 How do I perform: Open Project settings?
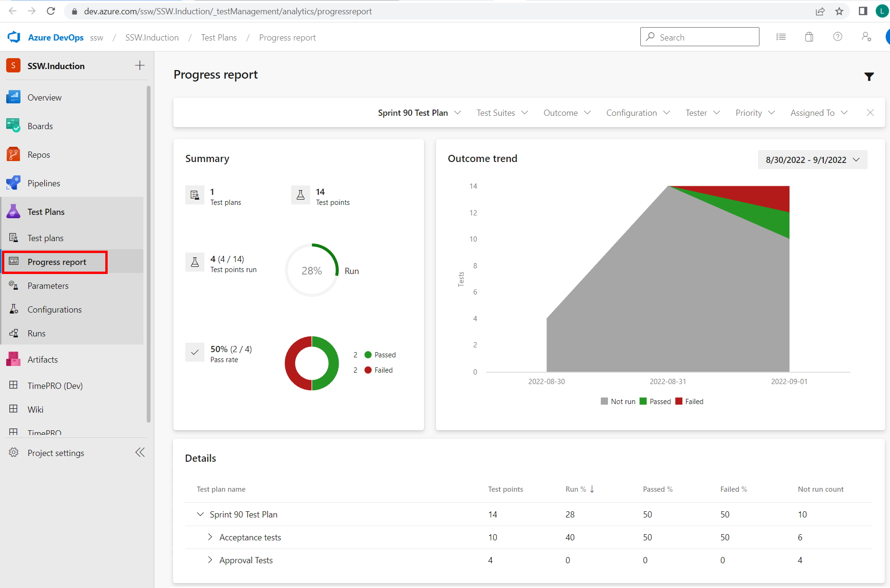(55, 453)
